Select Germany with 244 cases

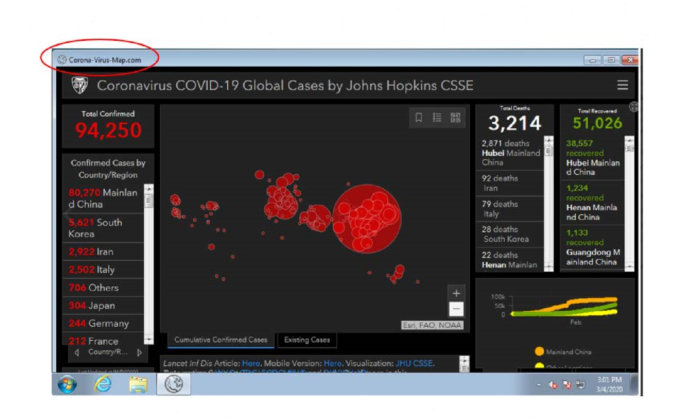pyautogui.click(x=103, y=323)
